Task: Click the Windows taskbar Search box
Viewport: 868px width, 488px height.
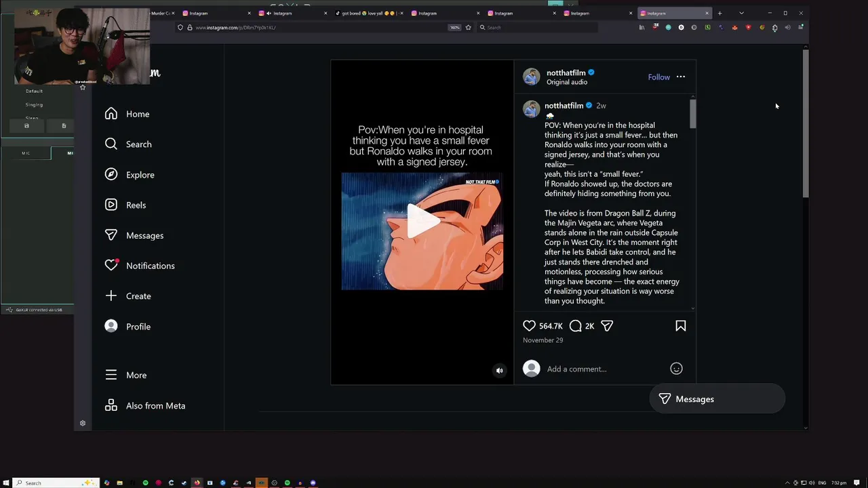Action: [x=57, y=483]
